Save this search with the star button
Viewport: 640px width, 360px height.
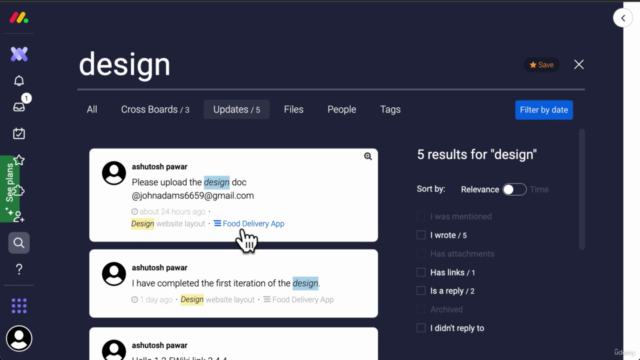(x=542, y=65)
